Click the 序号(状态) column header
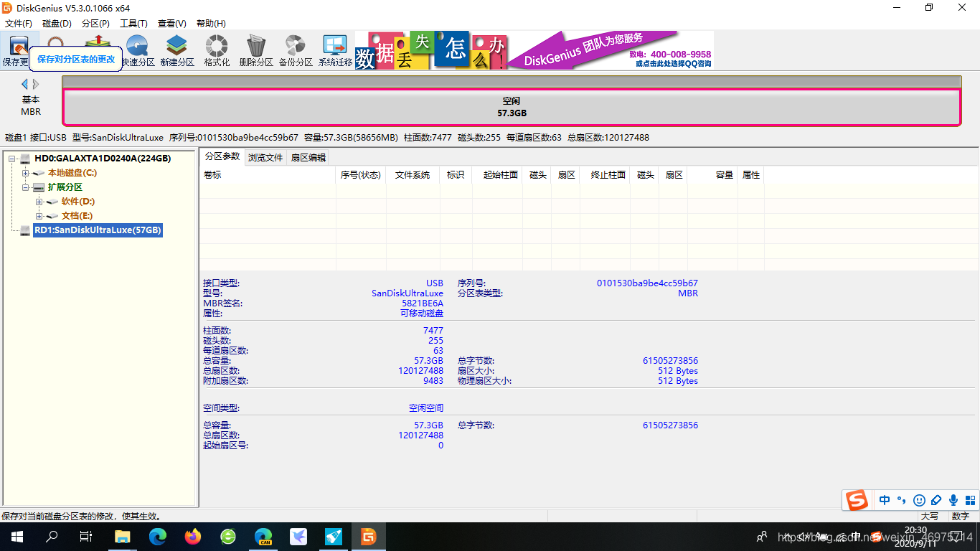Viewport: 980px width, 551px height. click(360, 175)
